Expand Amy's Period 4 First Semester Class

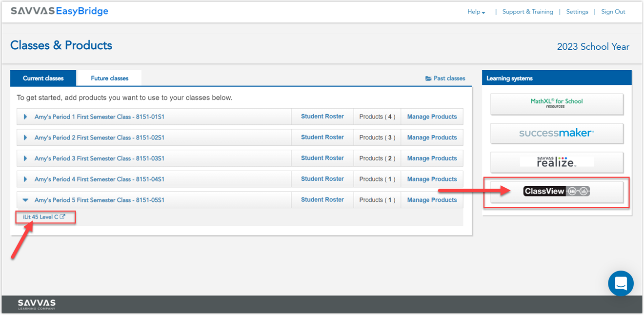25,178
